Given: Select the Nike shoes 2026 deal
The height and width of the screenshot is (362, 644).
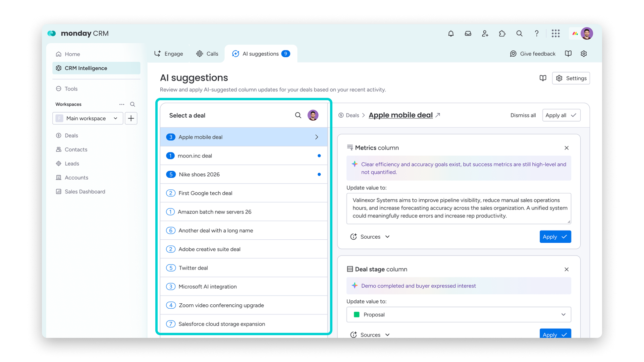Looking at the screenshot, I should (244, 175).
